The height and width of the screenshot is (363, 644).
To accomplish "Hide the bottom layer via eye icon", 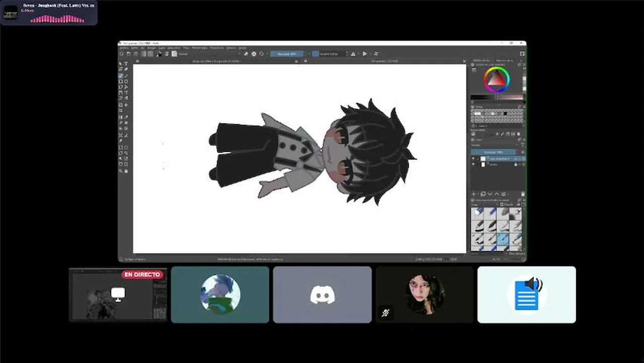I will pos(473,164).
